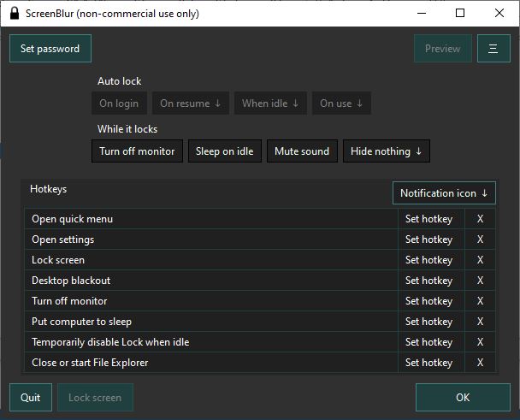The width and height of the screenshot is (520, 420).
Task: Toggle On login auto lock
Action: pos(119,104)
